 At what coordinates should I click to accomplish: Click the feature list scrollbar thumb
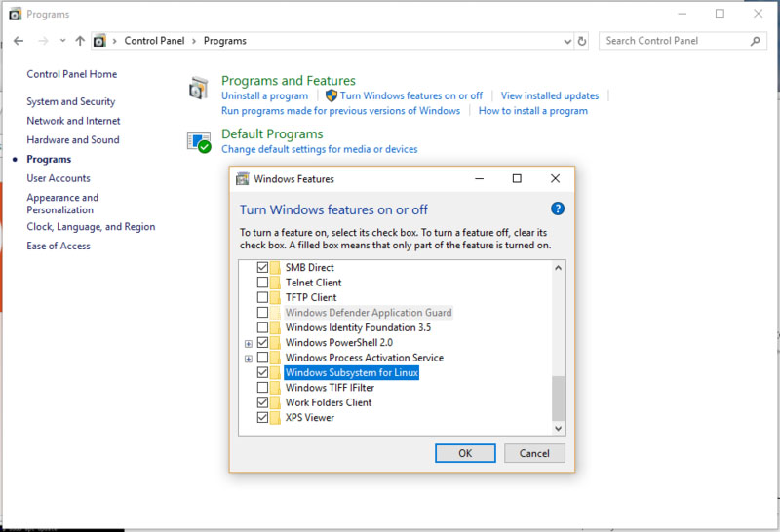(x=558, y=398)
